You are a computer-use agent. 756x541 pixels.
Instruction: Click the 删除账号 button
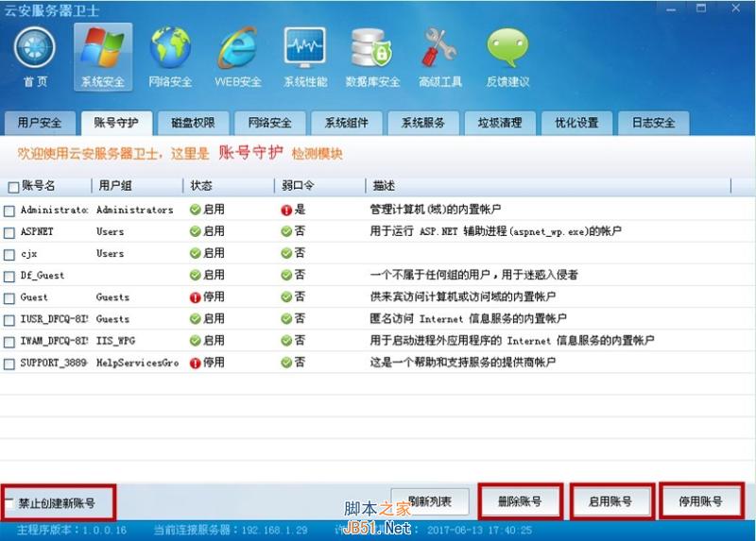(x=520, y=501)
